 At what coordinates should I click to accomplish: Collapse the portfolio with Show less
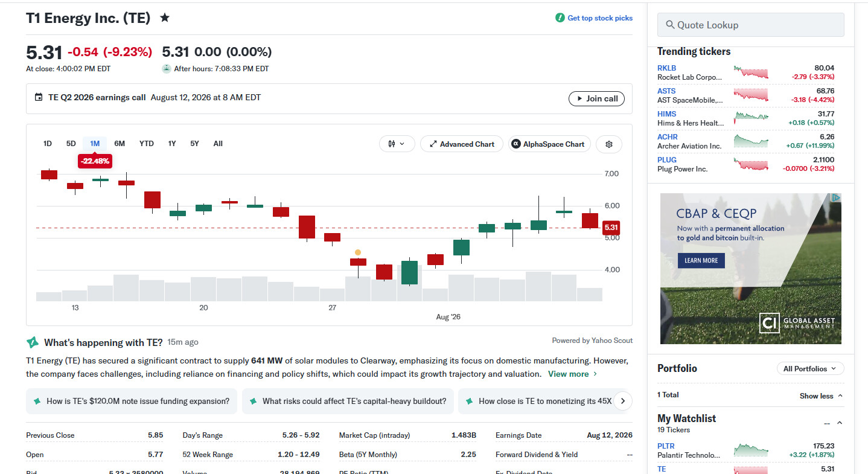(x=821, y=396)
